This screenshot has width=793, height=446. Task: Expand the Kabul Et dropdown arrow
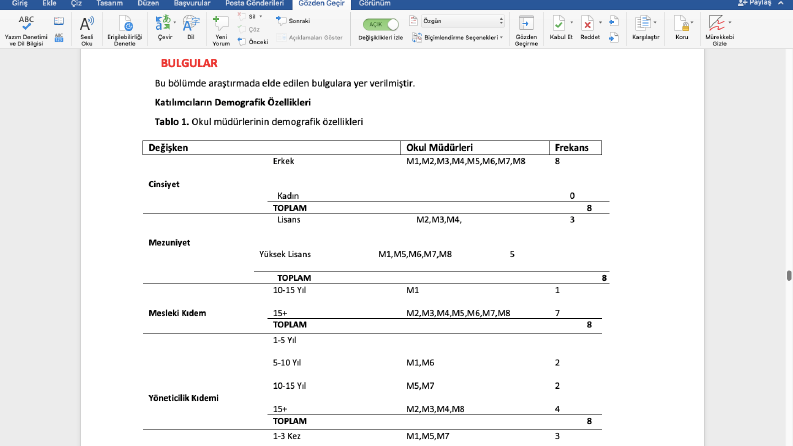click(571, 23)
